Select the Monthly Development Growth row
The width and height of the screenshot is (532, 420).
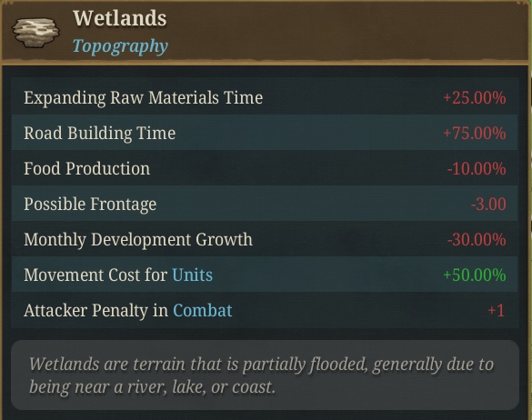point(265,239)
